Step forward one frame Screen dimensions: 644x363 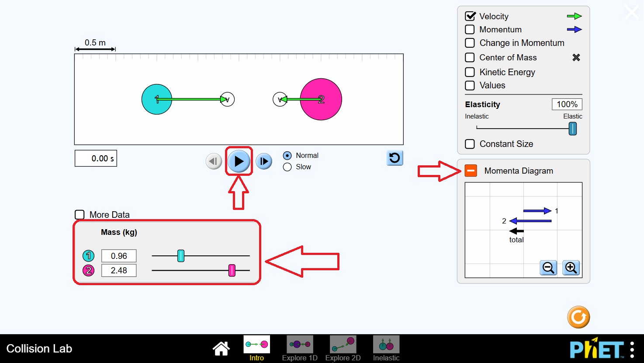click(x=264, y=161)
